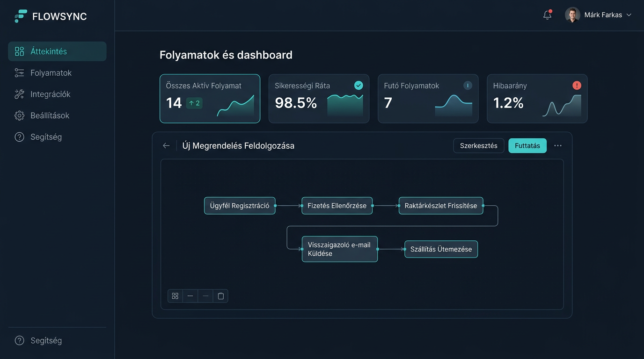The width and height of the screenshot is (644, 359).
Task: Click the Beállítások gear icon
Action: (19, 115)
